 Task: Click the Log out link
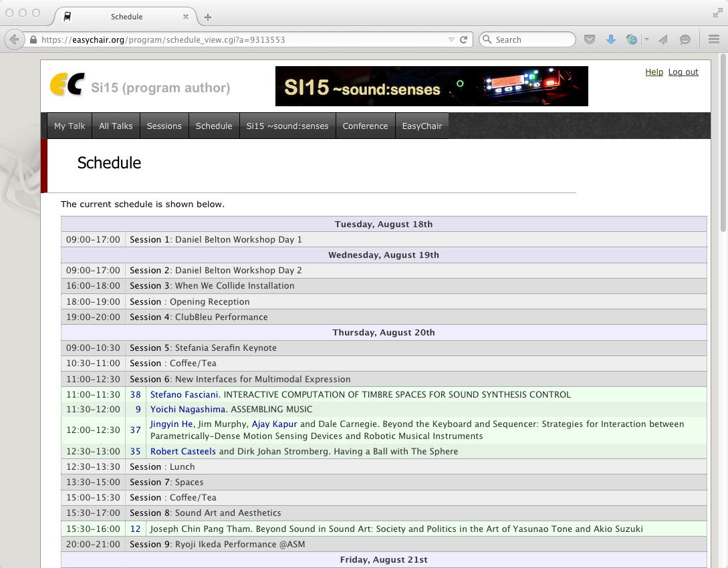(x=683, y=72)
